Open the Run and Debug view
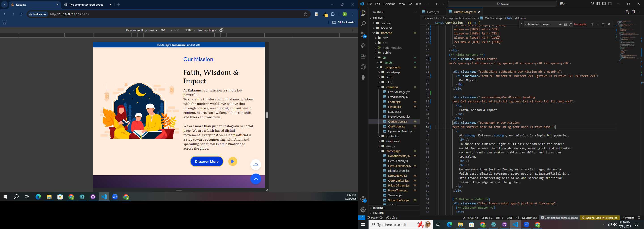Image resolution: width=644 pixels, height=229 pixels. tap(363, 45)
